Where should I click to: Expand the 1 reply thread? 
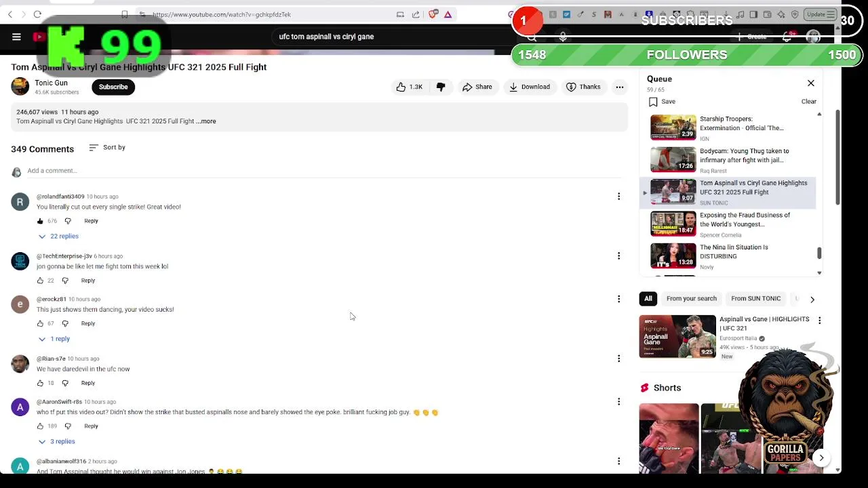click(x=54, y=339)
